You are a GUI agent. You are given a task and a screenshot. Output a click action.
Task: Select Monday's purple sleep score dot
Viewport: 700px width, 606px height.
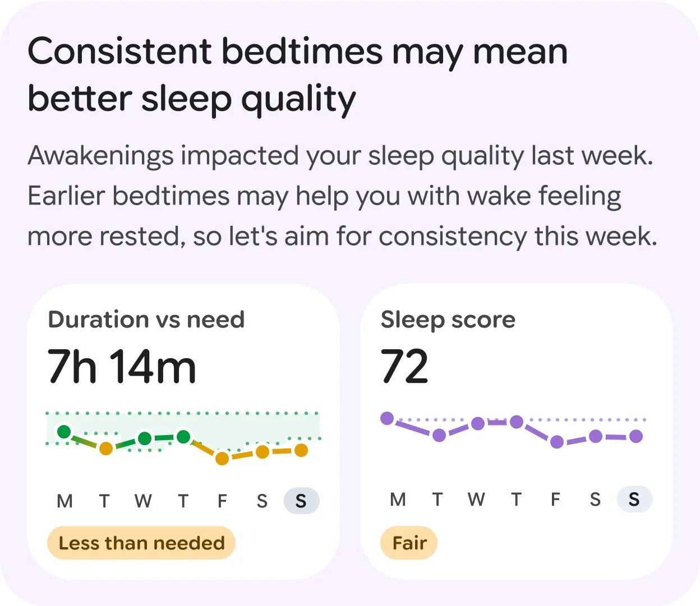click(388, 418)
